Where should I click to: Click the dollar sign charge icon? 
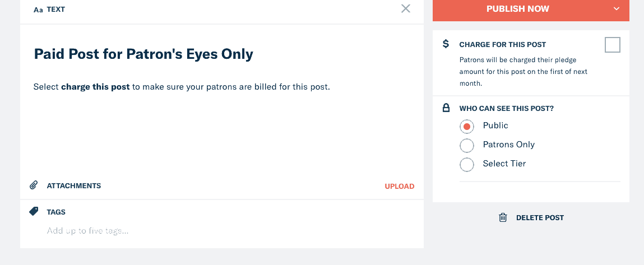click(x=446, y=44)
